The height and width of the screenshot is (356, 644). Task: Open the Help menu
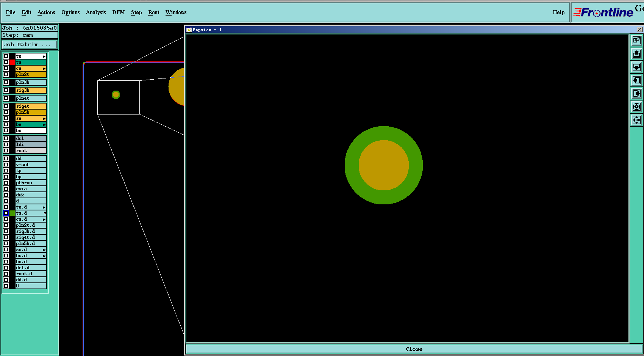559,12
